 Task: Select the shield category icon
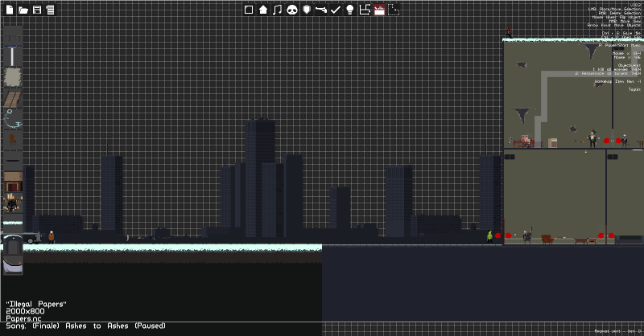click(307, 10)
